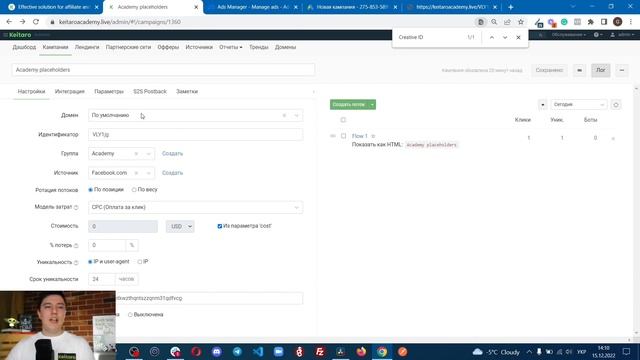Viewport: 640px width, 360px height.
Task: Open Visual Studio Code from taskbar
Action: (258, 351)
